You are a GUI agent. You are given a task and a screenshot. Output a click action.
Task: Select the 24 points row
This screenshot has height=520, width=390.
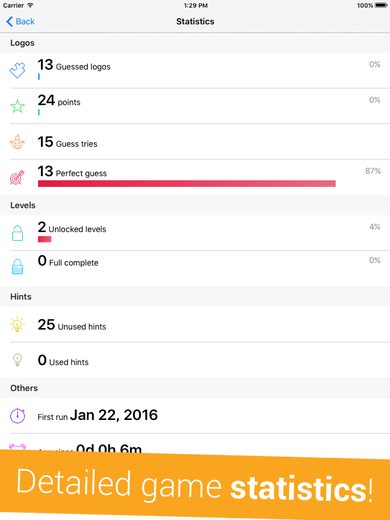195,106
